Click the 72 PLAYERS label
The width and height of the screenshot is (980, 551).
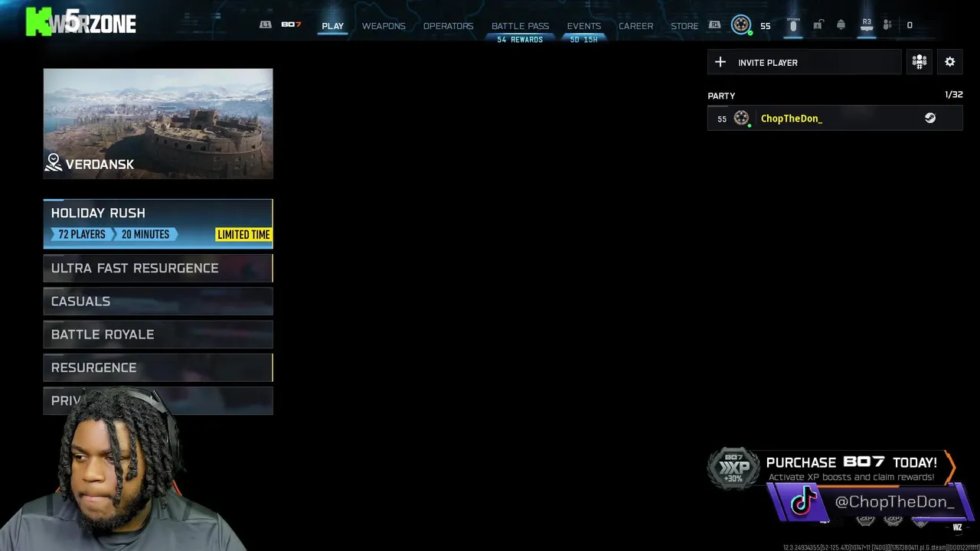click(82, 234)
